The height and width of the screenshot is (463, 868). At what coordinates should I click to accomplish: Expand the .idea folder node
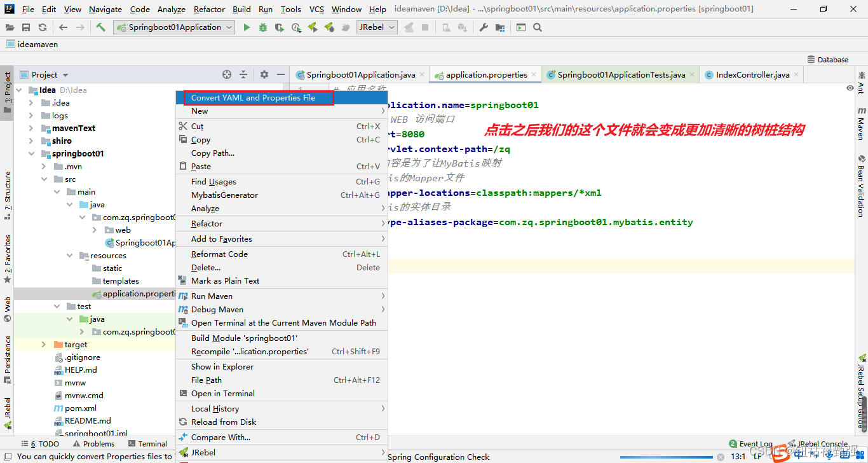pos(31,103)
